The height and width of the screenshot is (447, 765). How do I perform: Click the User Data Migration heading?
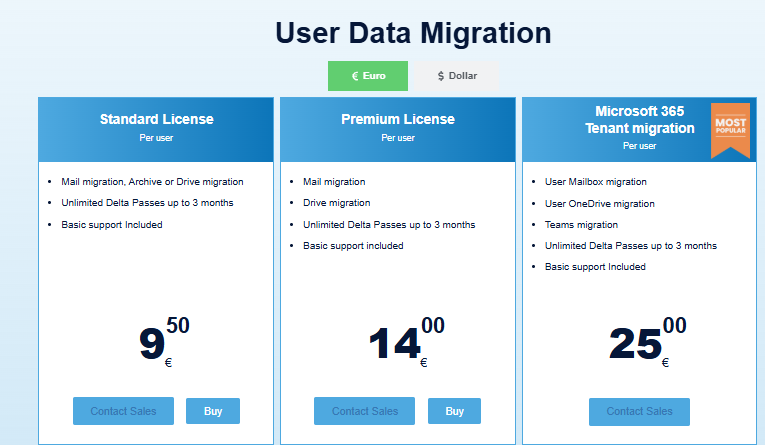click(413, 33)
